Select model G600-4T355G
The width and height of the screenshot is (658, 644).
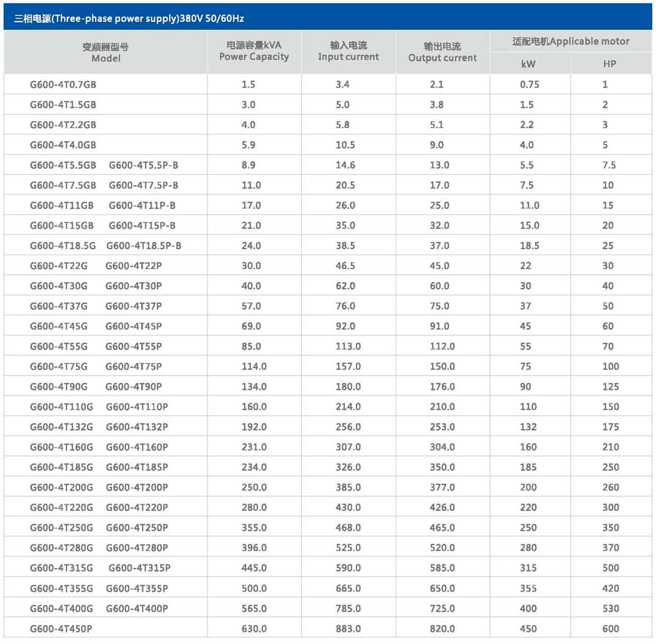tap(61, 588)
